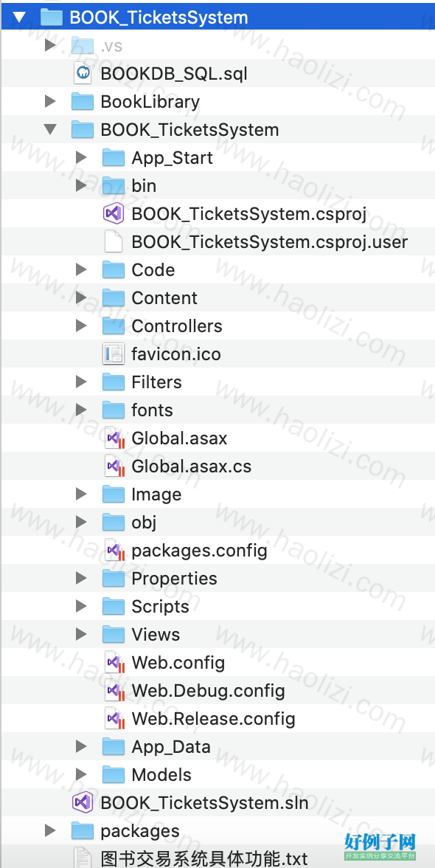The height and width of the screenshot is (868, 435).
Task: Expand the Views folder triangle
Action: [81, 634]
